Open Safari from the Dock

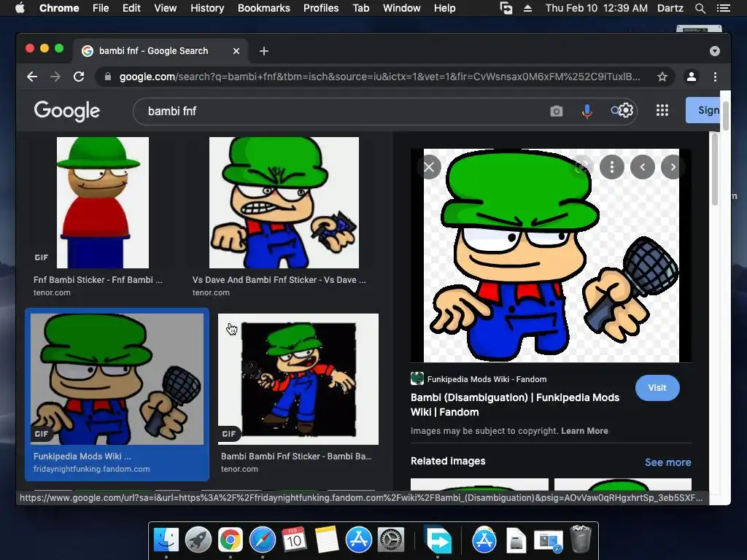click(x=263, y=540)
